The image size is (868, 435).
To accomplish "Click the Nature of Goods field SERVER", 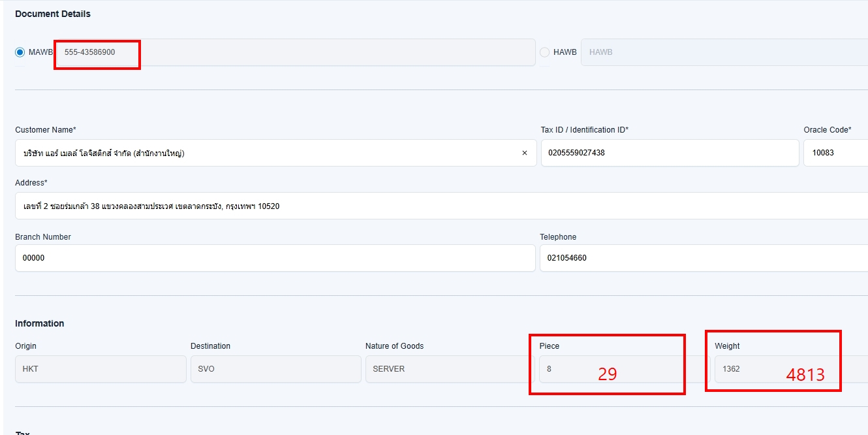I will [450, 369].
